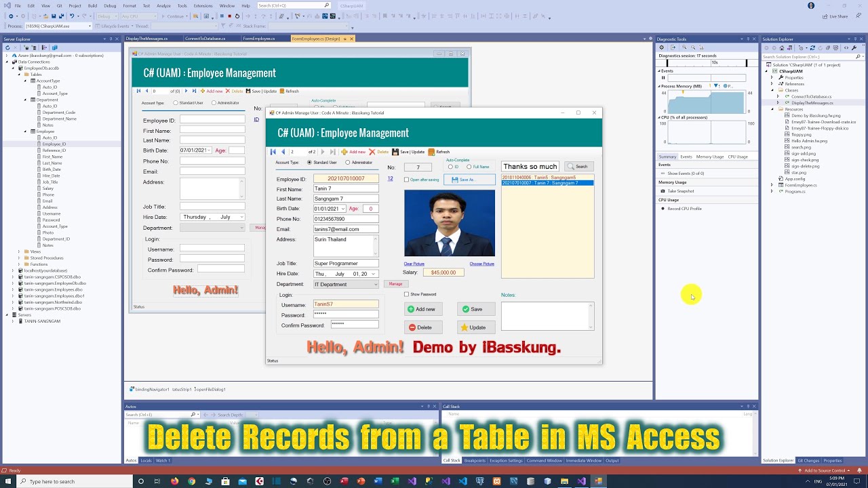Open the CPU Usage tab in Diagnostic Tools

tap(738, 157)
